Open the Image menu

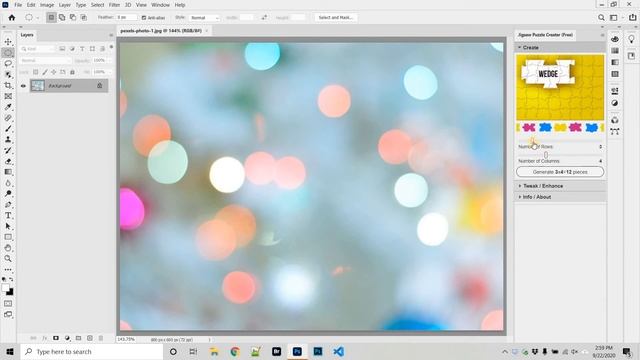47,5
